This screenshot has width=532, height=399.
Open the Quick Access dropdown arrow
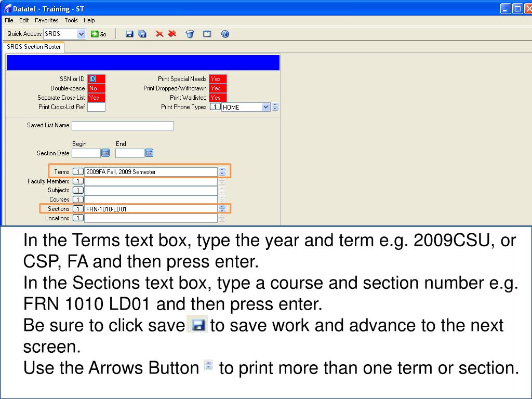coord(81,34)
